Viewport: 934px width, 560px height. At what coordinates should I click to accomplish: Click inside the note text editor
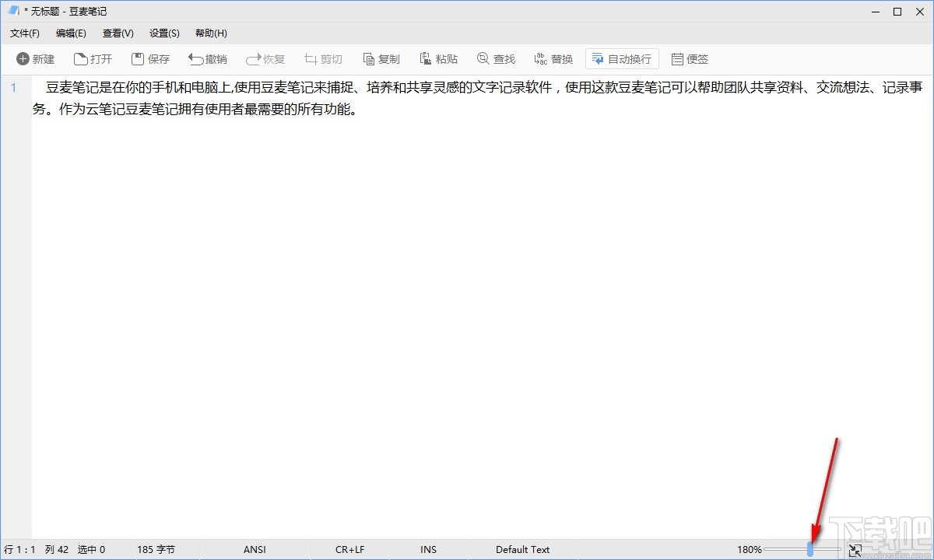[x=483, y=307]
